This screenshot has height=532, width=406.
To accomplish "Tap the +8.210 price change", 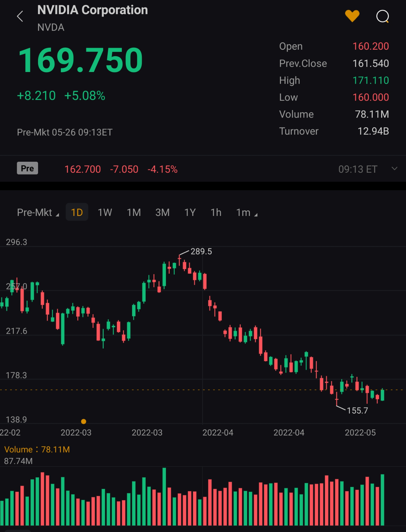I will (x=36, y=96).
